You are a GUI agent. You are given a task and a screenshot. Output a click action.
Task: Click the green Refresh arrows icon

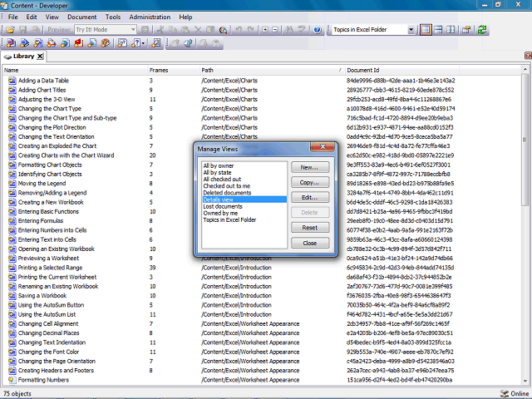[x=482, y=30]
